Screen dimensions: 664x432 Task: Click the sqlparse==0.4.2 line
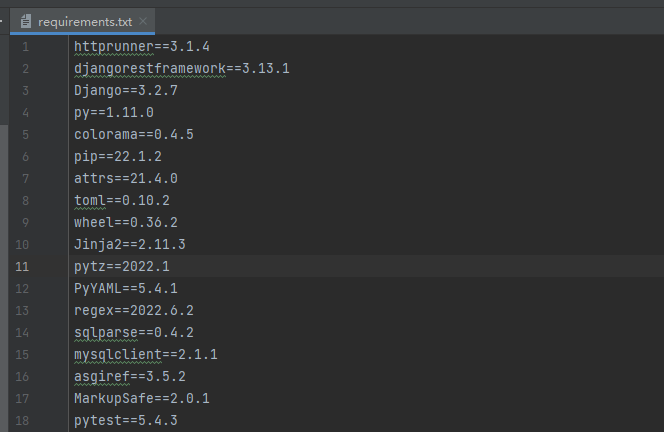coord(134,333)
